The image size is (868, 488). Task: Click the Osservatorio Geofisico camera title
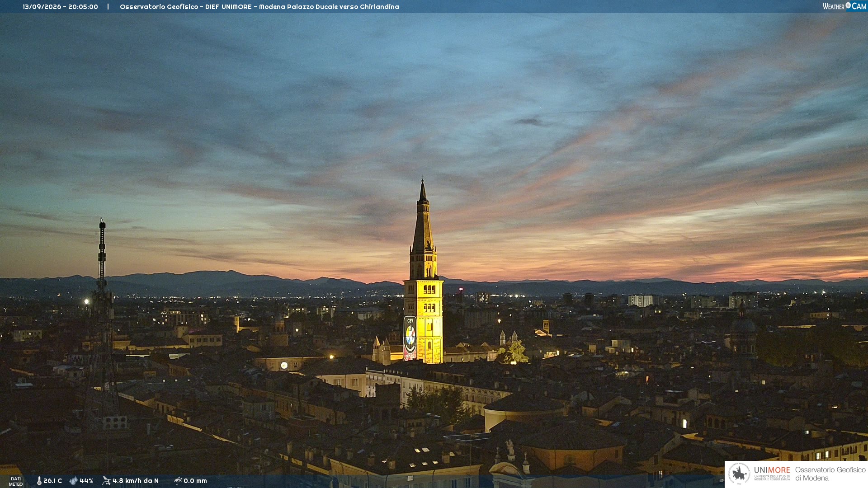[x=259, y=7]
